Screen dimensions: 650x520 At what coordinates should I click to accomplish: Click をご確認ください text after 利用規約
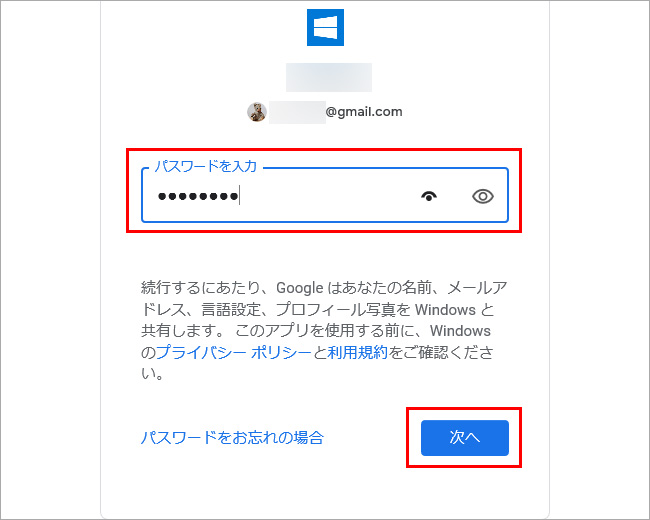pos(441,352)
